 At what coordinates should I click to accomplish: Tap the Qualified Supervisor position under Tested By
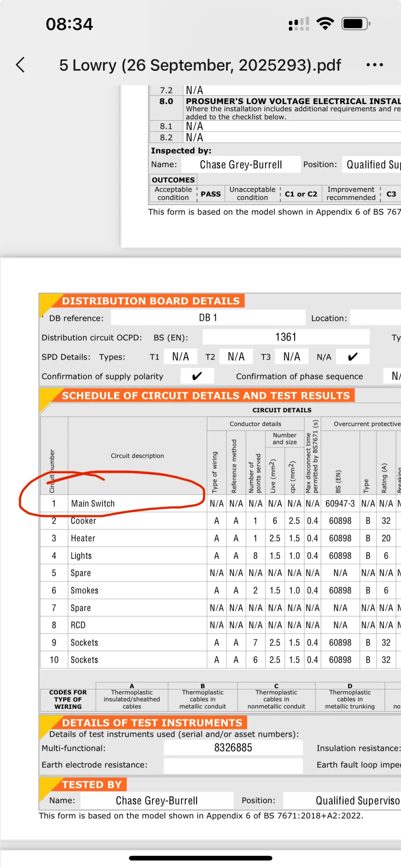coord(342,800)
